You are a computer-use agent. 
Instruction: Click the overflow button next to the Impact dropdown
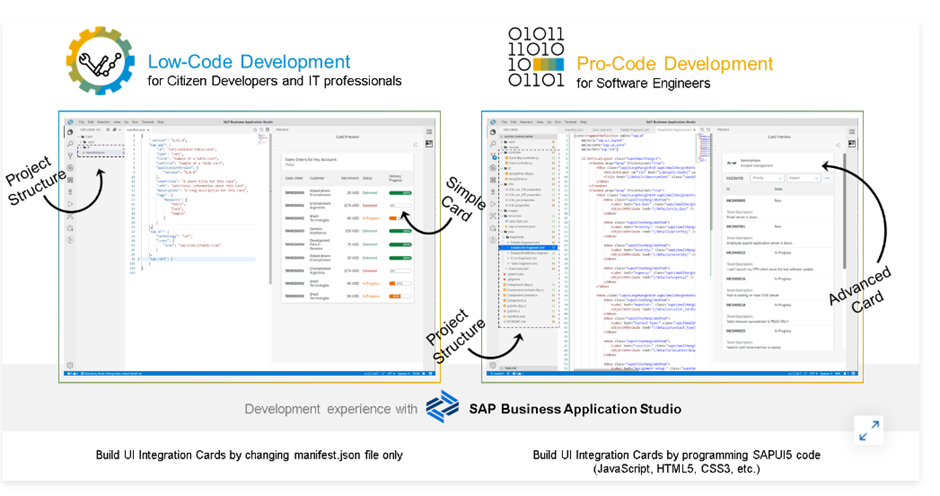(827, 178)
